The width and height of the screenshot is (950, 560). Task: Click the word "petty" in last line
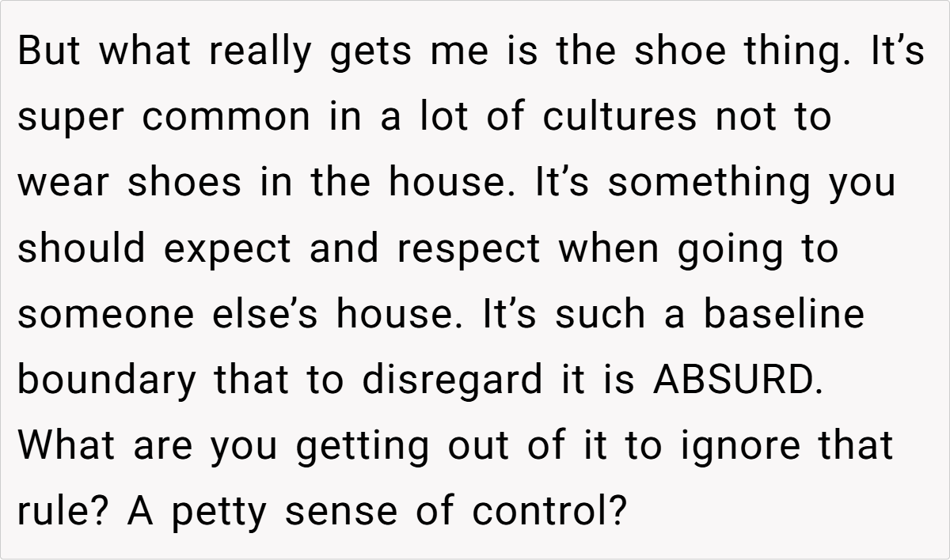[x=220, y=513]
